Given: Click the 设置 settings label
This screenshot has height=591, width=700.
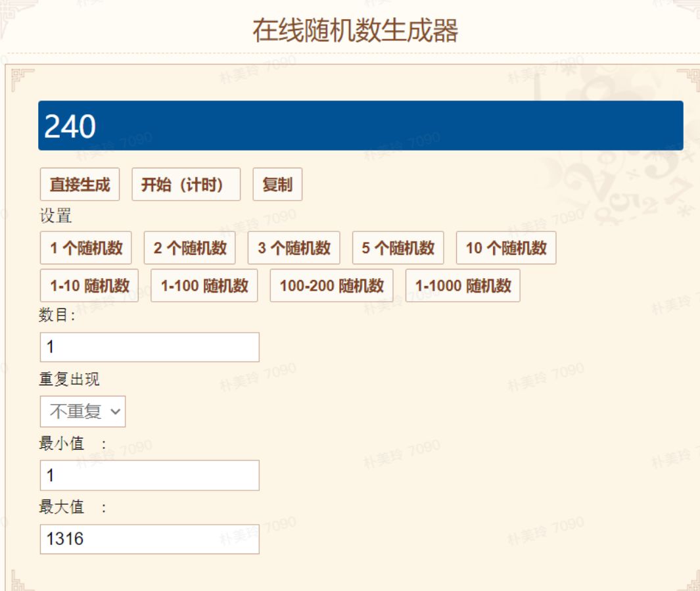Looking at the screenshot, I should tap(56, 216).
